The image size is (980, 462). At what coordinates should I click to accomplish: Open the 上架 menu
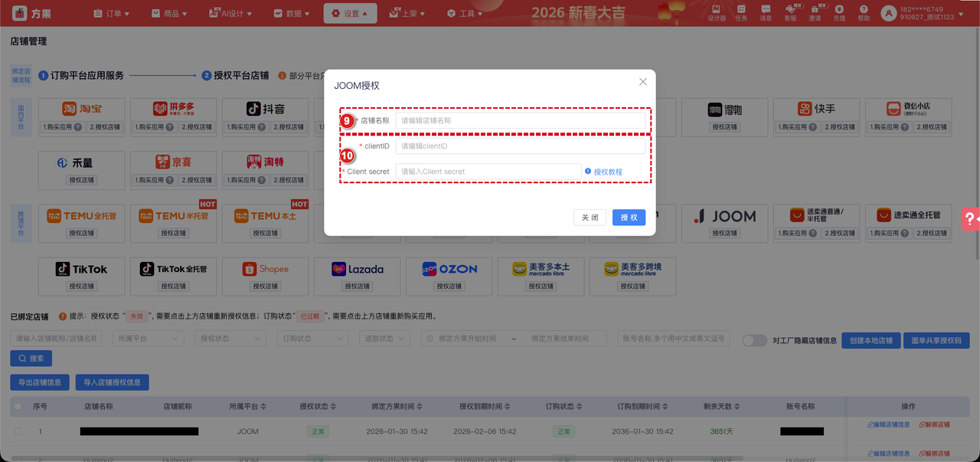(409, 13)
